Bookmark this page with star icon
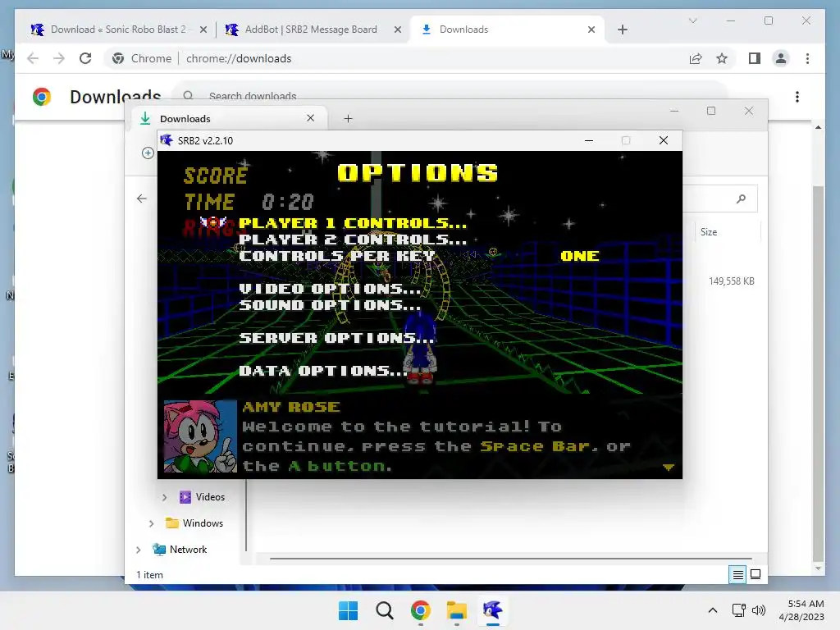The height and width of the screenshot is (630, 840). 722,58
